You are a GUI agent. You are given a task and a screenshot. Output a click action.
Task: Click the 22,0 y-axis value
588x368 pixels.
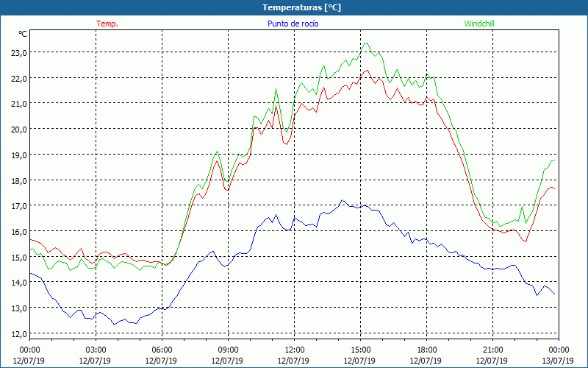(18, 79)
